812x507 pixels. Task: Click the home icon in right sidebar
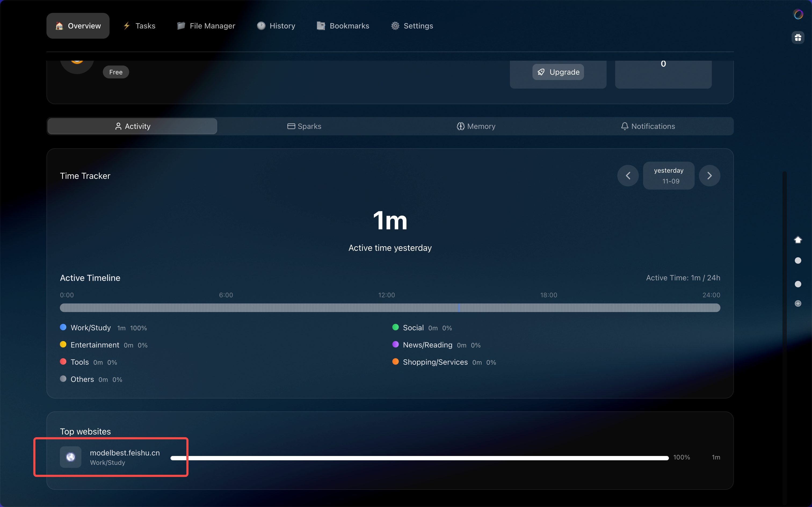tap(798, 240)
